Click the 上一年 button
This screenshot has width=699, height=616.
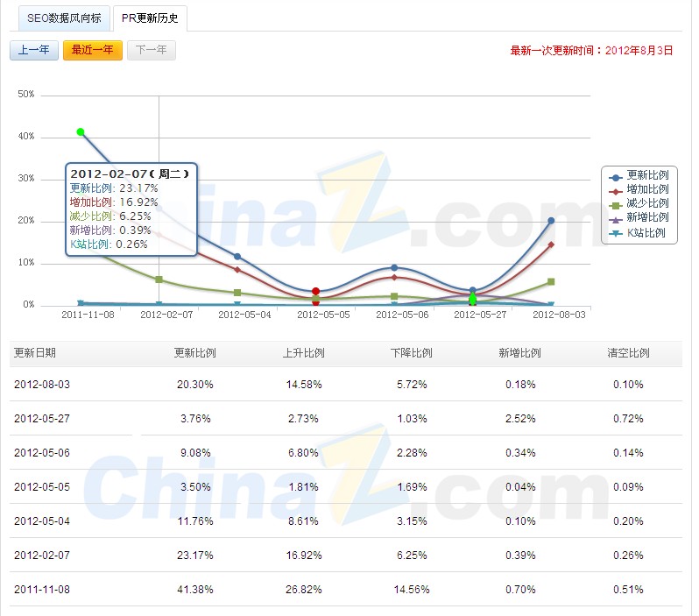tap(33, 50)
